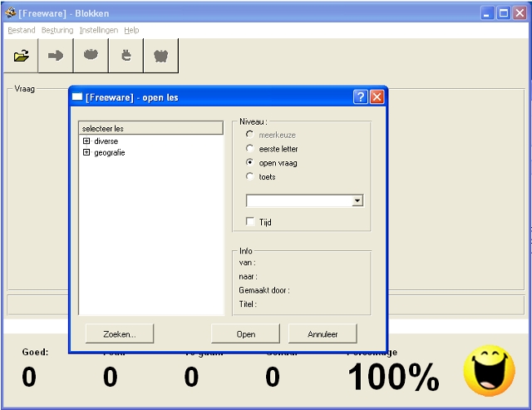Select the 'toets' radio button
This screenshot has width=532, height=410.
pyautogui.click(x=250, y=177)
